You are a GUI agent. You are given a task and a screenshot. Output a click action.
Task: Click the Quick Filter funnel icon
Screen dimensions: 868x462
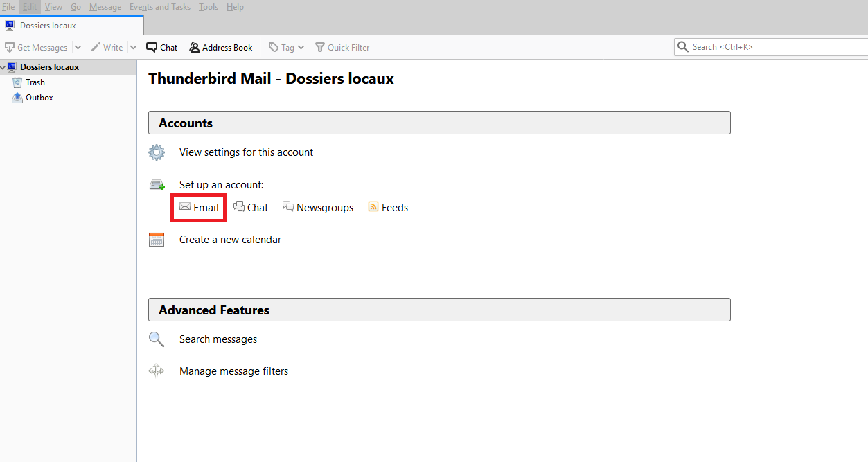pyautogui.click(x=320, y=48)
